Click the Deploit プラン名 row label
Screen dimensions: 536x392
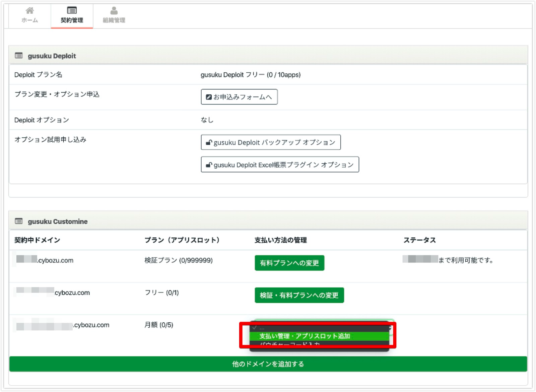[x=38, y=75]
